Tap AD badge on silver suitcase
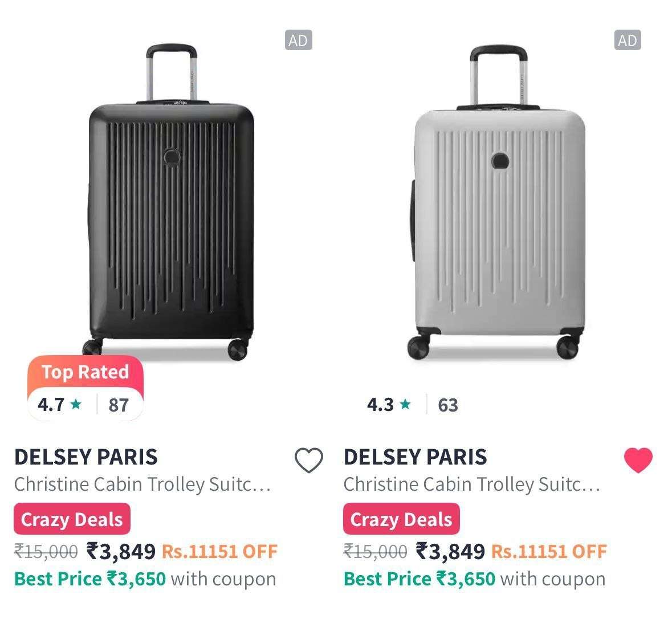Image resolution: width=672 pixels, height=623 pixels. 627,40
